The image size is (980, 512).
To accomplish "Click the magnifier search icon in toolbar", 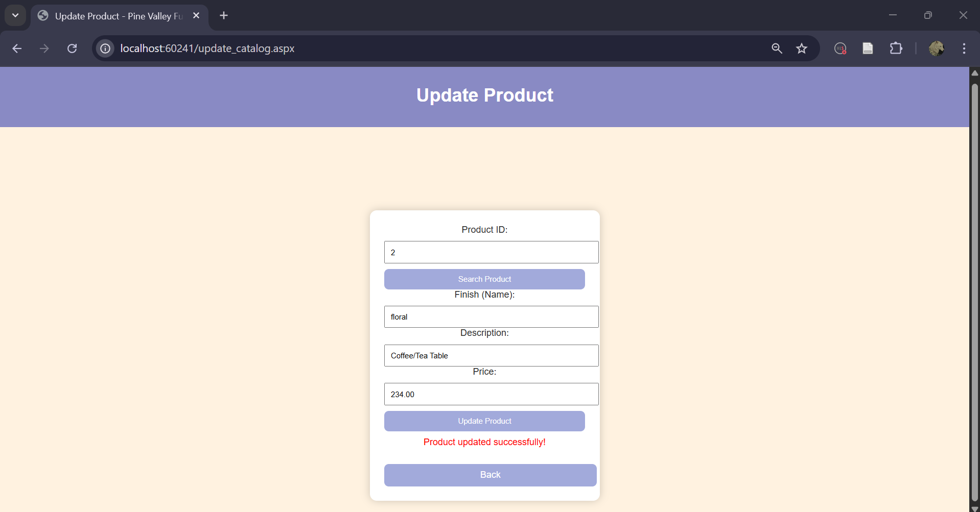I will 777,48.
